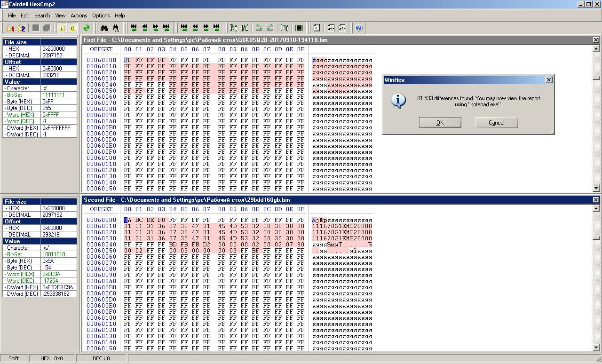Open the Actions menu
The width and height of the screenshot is (602, 364).
[x=79, y=16]
